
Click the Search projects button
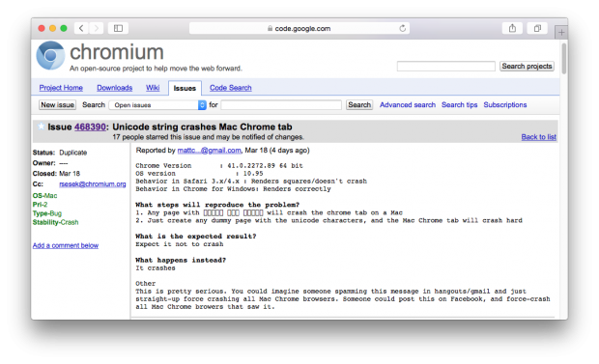(527, 66)
